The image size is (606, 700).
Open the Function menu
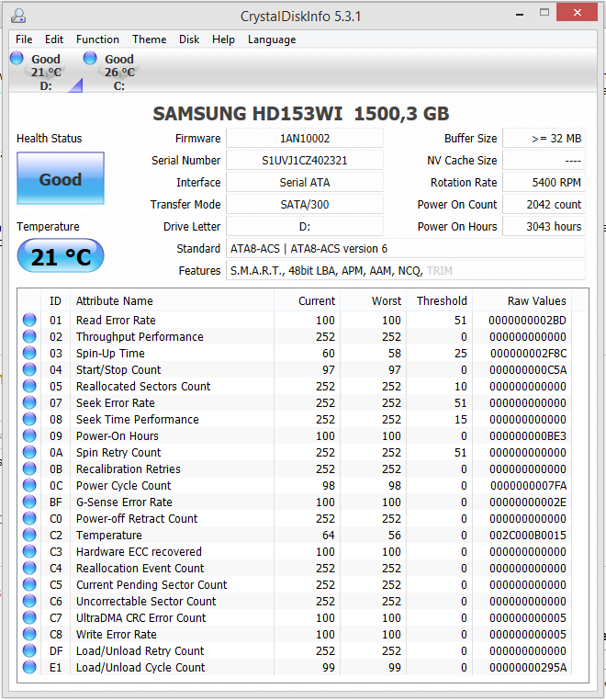tap(97, 40)
